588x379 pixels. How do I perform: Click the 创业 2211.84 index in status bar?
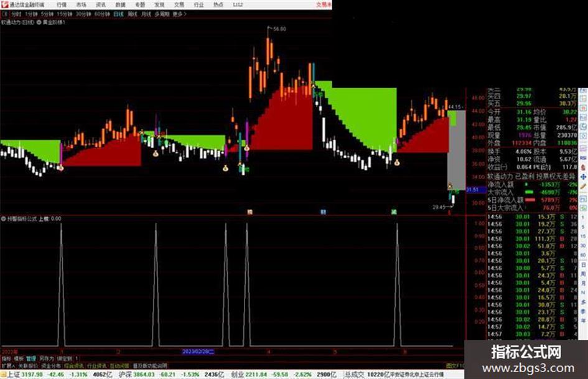pyautogui.click(x=249, y=375)
